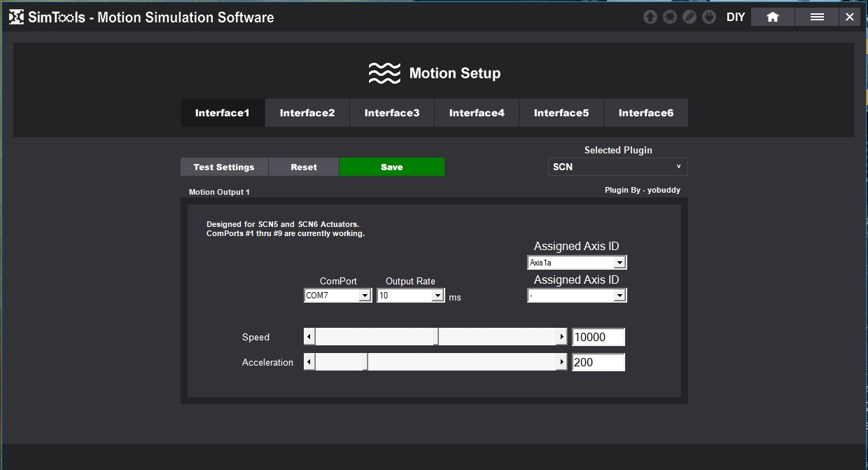
Task: Open the Axis1a Assigned Axis ID dropdown
Action: pos(619,263)
